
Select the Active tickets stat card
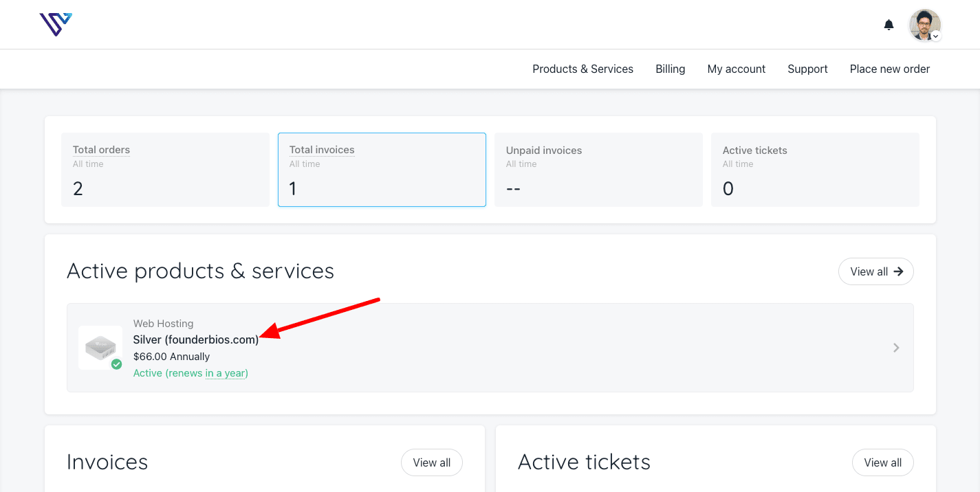pos(815,170)
